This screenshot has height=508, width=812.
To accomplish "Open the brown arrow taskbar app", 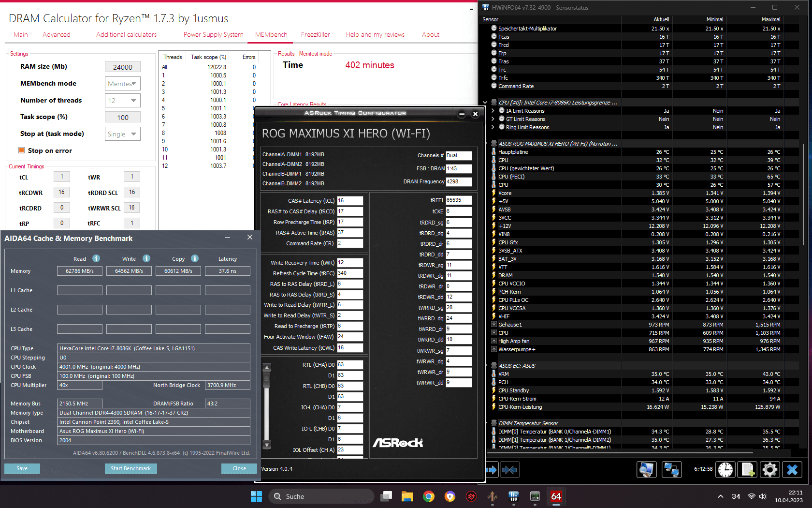I will coord(493,496).
